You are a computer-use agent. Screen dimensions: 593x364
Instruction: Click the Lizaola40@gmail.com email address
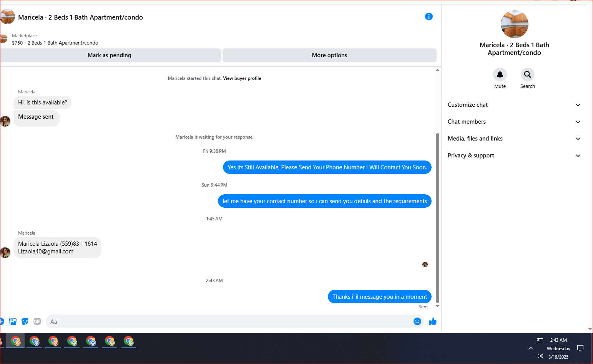click(46, 251)
